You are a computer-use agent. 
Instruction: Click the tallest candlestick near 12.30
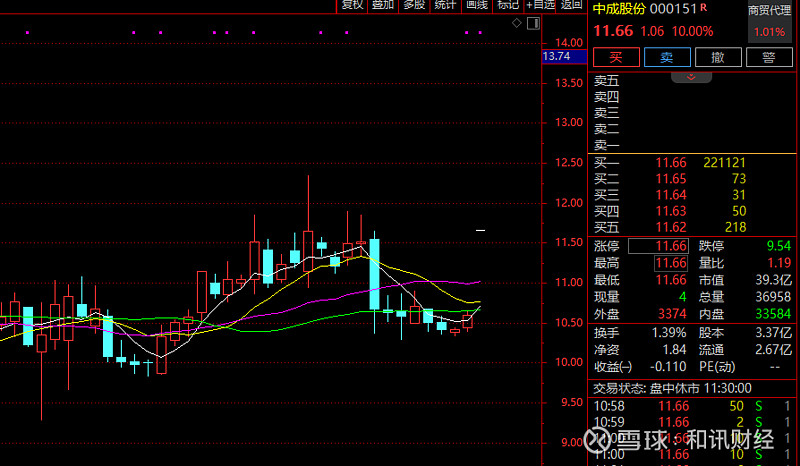308,232
